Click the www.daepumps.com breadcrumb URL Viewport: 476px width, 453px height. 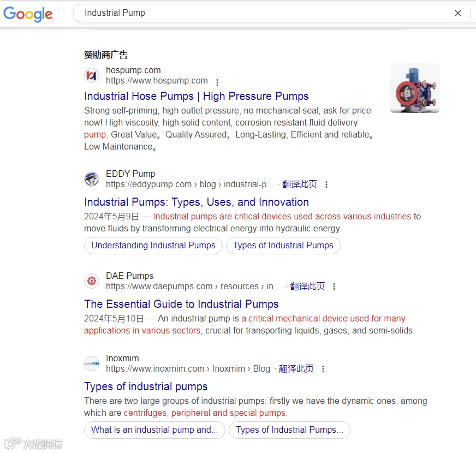point(193,287)
